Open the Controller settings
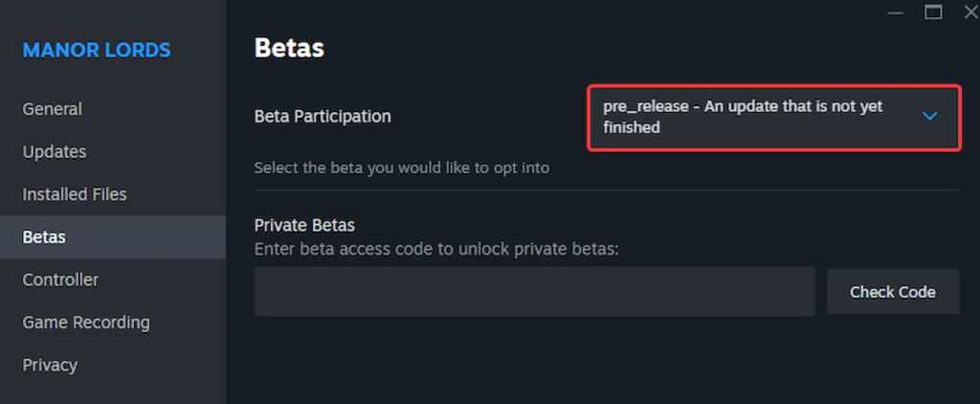 point(60,280)
